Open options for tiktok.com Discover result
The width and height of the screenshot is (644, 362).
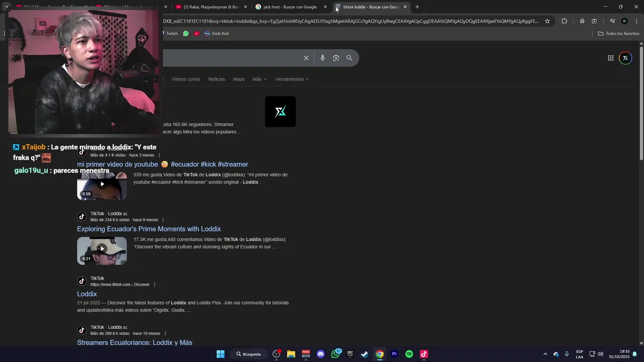click(154, 285)
